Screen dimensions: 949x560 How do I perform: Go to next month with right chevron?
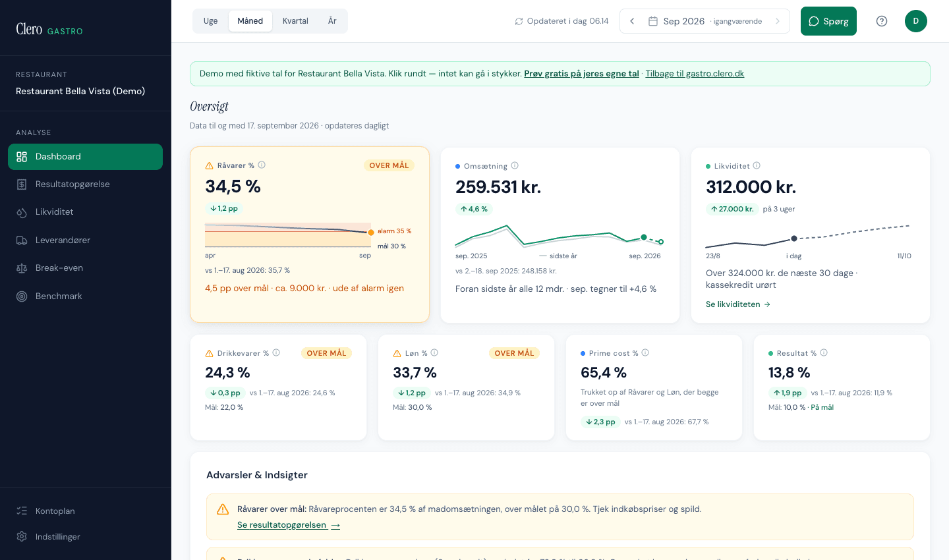(x=778, y=21)
